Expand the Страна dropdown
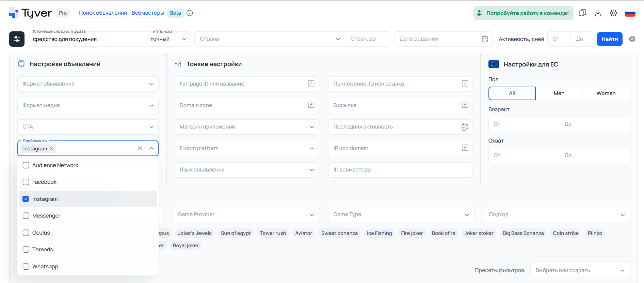Viewport: 644px width, 283px height. click(x=270, y=39)
